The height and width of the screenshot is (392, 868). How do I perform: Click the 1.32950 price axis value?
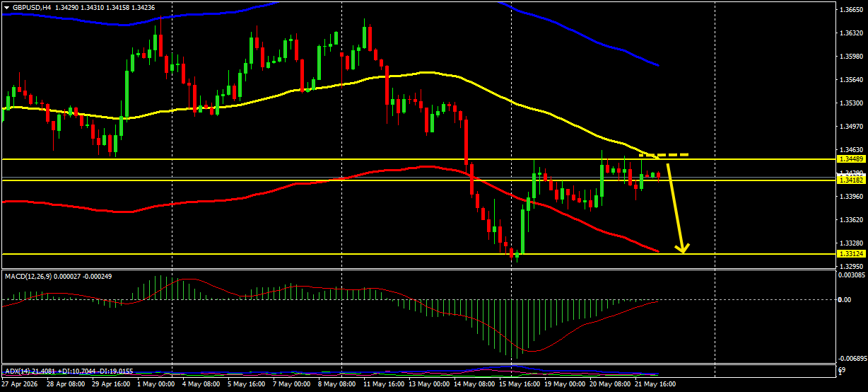pos(850,266)
